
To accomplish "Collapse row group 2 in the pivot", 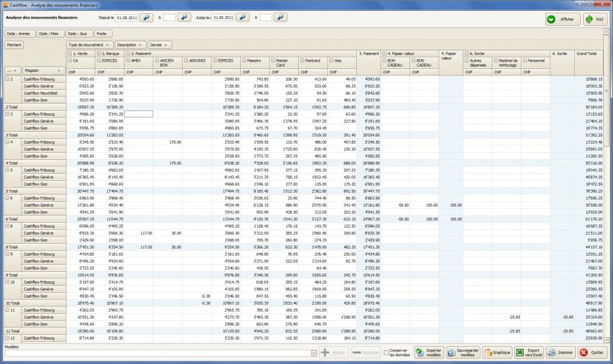I will coord(7,78).
